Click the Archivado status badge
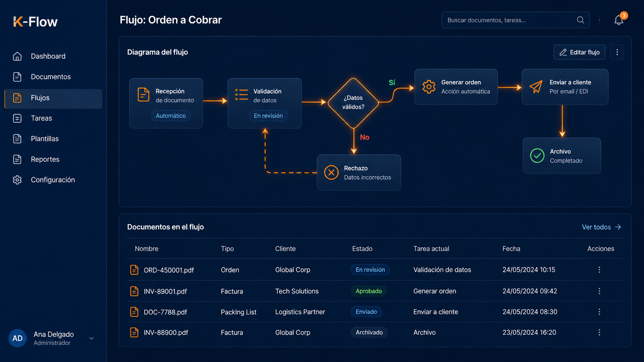 pos(369,332)
